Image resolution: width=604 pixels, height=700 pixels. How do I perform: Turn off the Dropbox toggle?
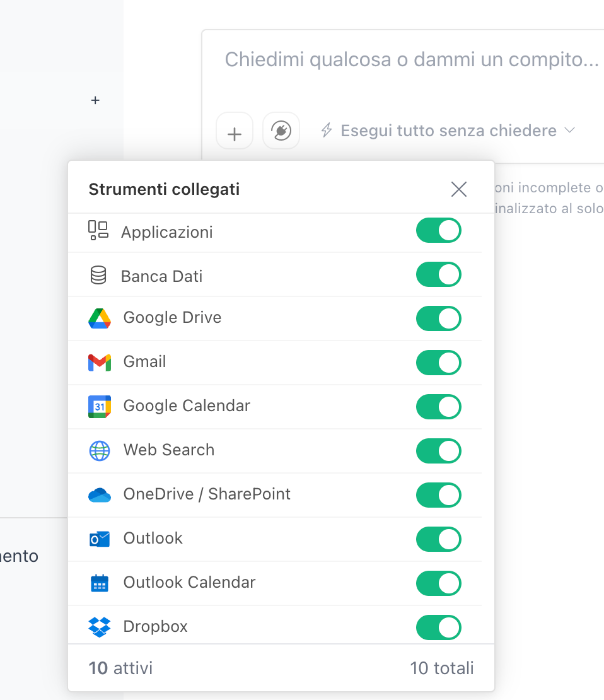pos(439,627)
